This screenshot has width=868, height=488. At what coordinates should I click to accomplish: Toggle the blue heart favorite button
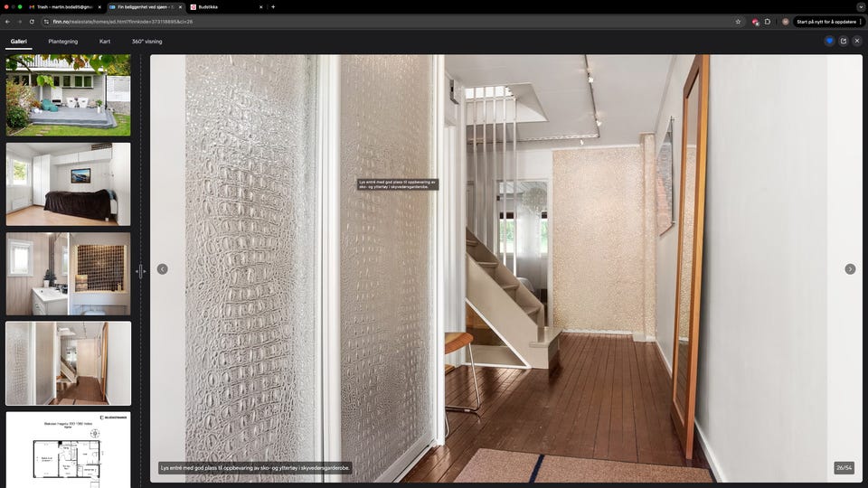[x=829, y=41]
